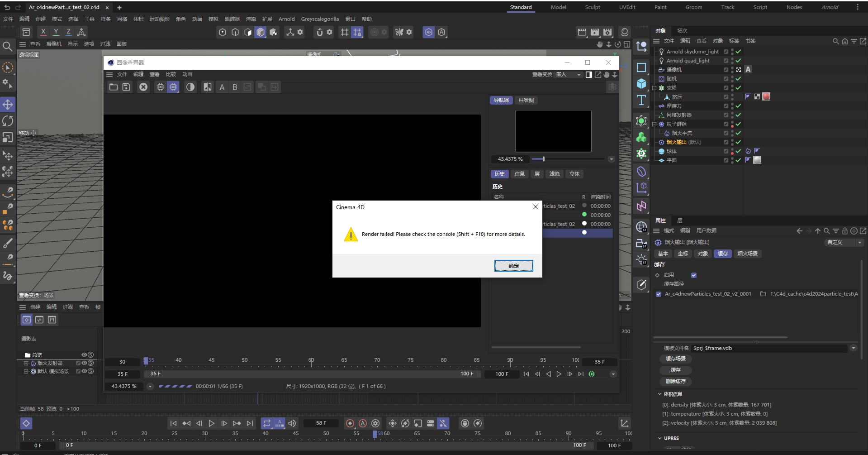Click the 删除缓存 button
Viewport: 868px width, 455px height.
point(676,381)
